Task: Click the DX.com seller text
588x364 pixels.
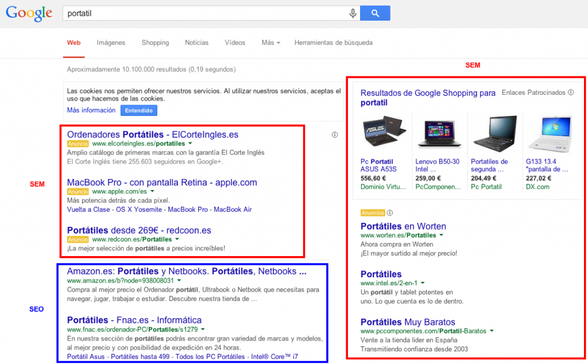Action: 537,187
